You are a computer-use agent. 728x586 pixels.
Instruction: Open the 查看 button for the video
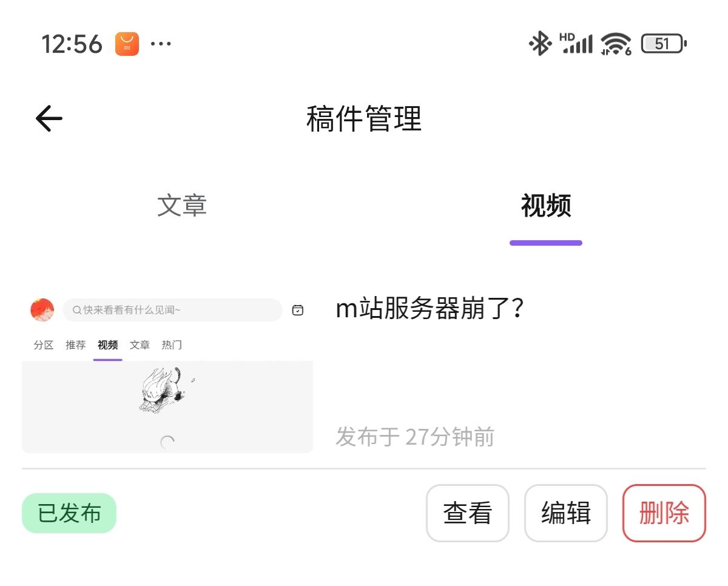click(468, 513)
